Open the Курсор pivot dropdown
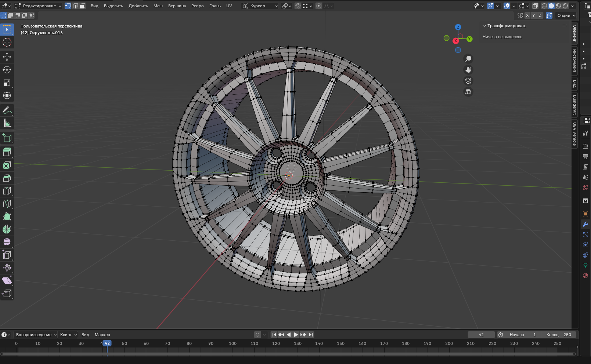Screen dimensions: 591x364 260,6
